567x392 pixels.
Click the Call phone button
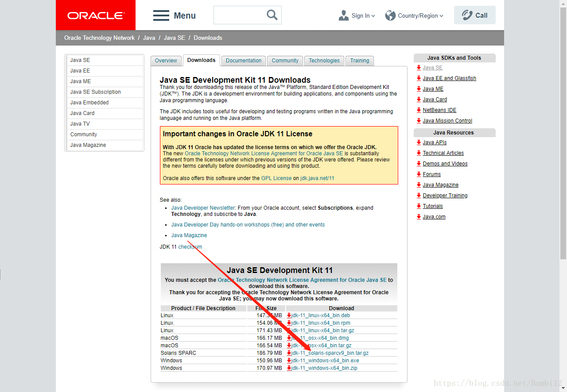pos(475,15)
